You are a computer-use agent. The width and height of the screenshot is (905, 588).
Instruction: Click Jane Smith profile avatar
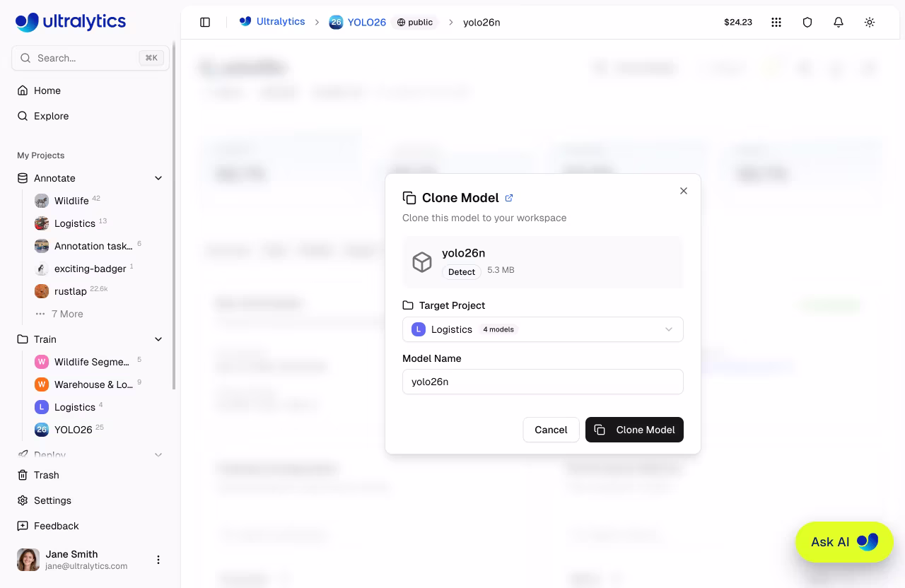point(28,560)
